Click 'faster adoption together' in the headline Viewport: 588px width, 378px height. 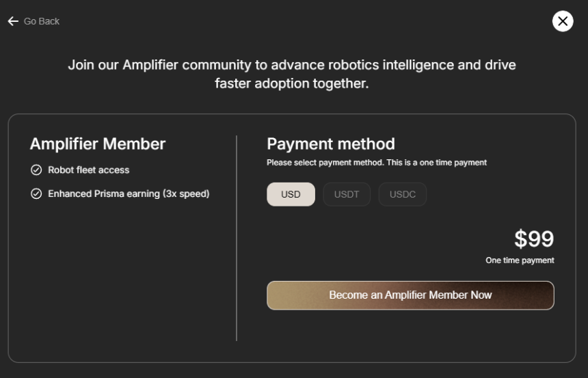click(x=292, y=83)
